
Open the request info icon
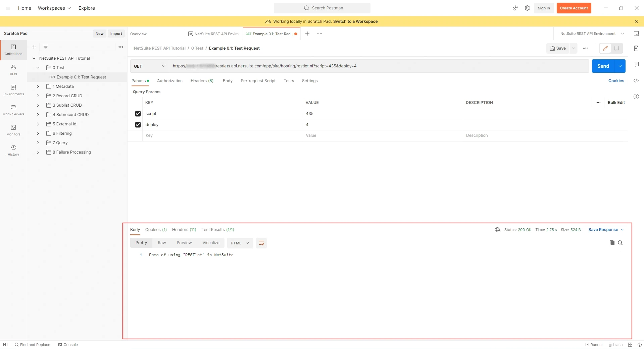point(636,97)
